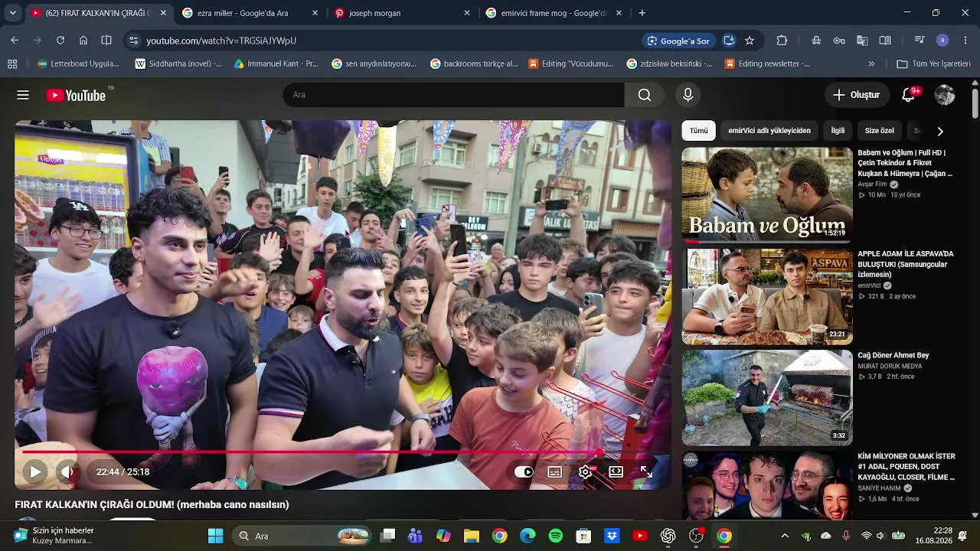Open File Explorer from the taskbar
The image size is (980, 551).
[x=471, y=536]
